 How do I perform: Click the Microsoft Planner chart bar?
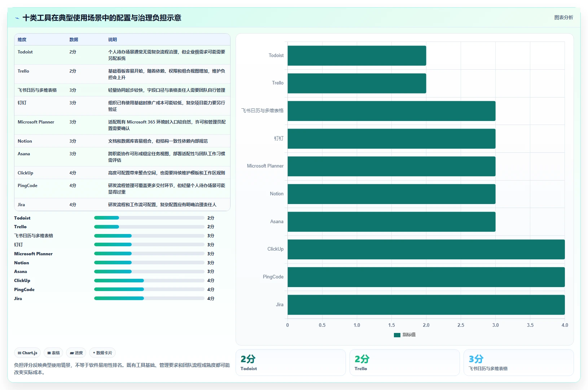391,166
